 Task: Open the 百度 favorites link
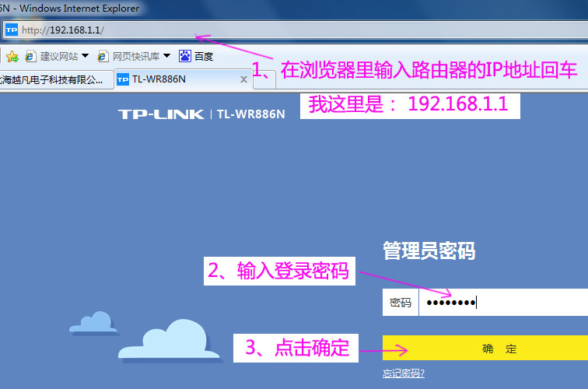[204, 56]
